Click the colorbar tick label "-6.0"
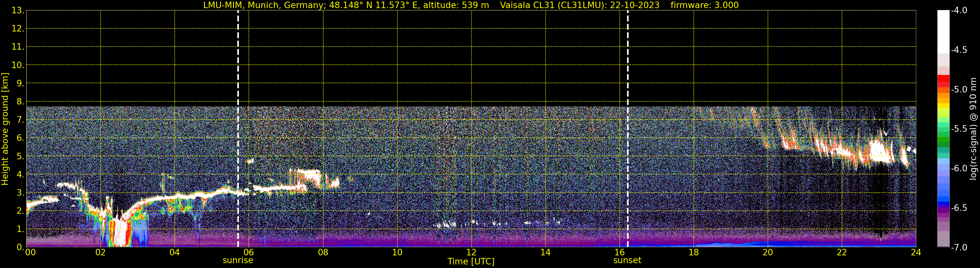The height and width of the screenshot is (268, 980). [x=959, y=168]
